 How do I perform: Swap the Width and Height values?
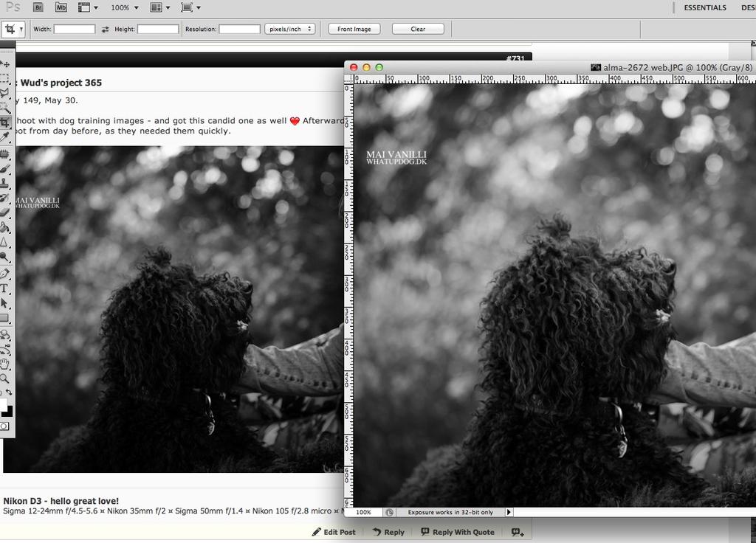(105, 30)
